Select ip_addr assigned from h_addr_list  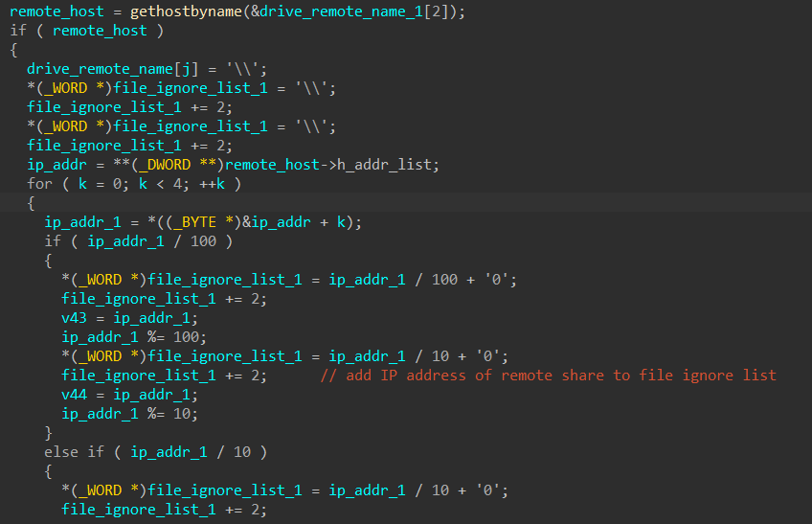56,165
